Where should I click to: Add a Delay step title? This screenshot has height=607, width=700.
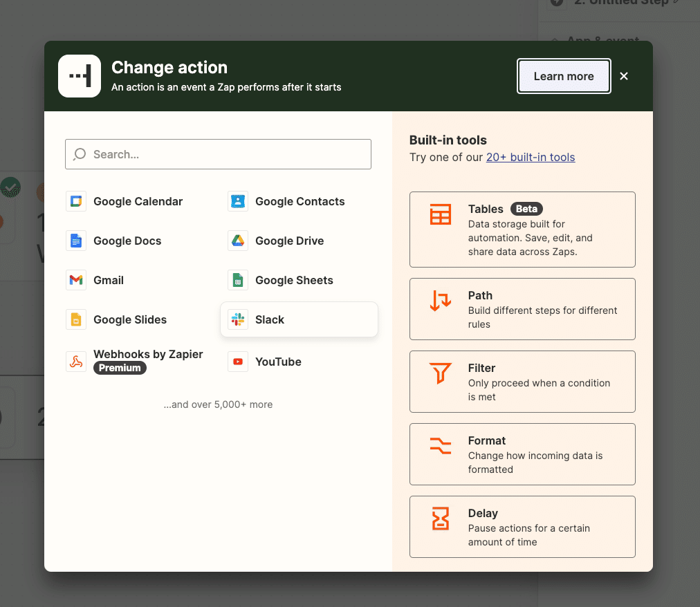pyautogui.click(x=483, y=513)
